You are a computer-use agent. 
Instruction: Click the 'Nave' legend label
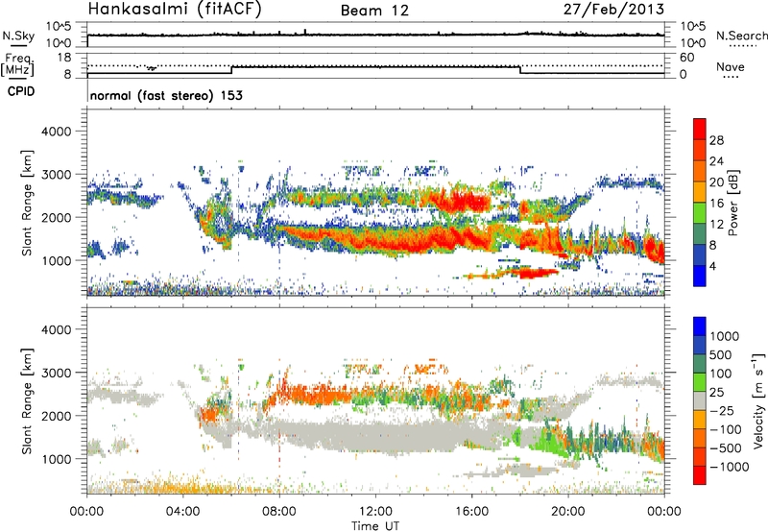(x=731, y=66)
